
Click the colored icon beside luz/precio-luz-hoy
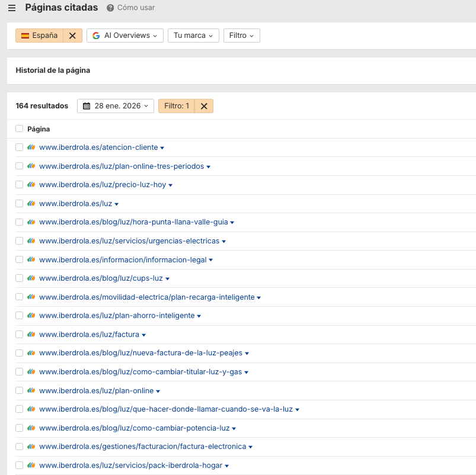coord(31,184)
